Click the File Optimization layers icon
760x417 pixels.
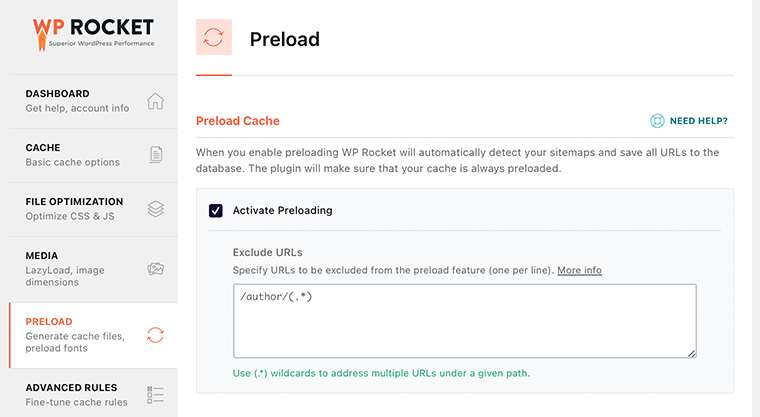(156, 209)
